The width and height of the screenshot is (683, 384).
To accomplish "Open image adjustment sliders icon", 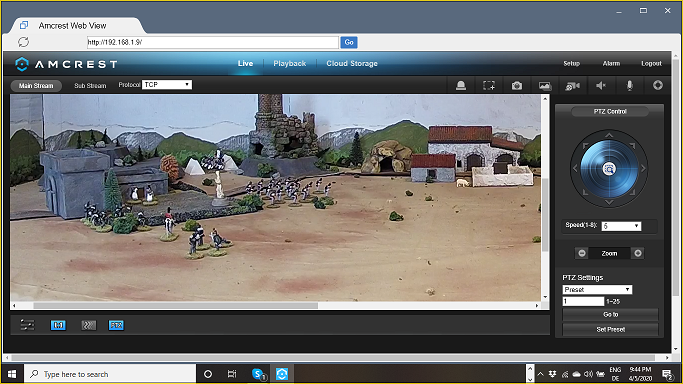I will (x=27, y=325).
